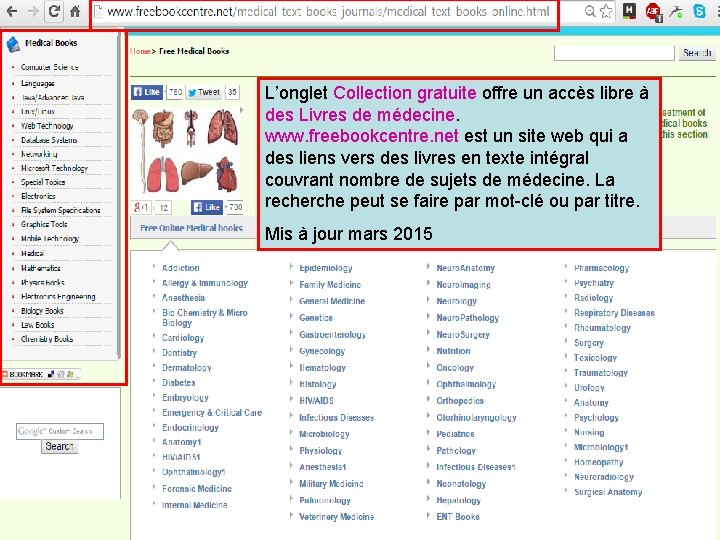Screen dimensions: 720x540
Task: Open the Otorhinolaryngology link
Action: (476, 417)
